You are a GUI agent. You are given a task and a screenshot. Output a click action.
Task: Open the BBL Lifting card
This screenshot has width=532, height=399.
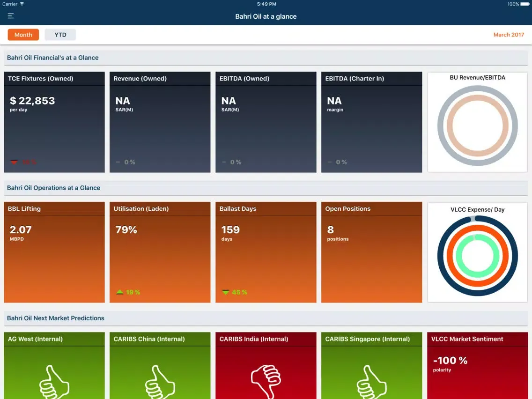54,252
